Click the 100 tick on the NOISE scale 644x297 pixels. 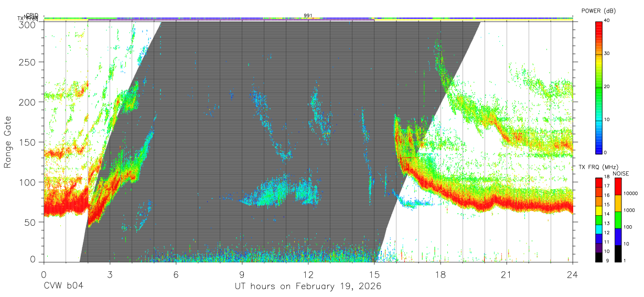pyautogui.click(x=628, y=228)
